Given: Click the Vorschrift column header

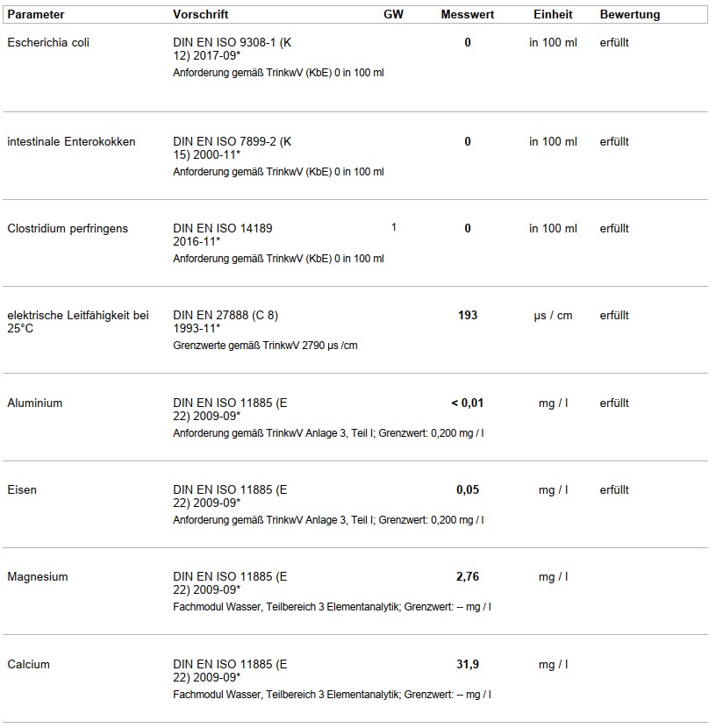Looking at the screenshot, I should (201, 15).
